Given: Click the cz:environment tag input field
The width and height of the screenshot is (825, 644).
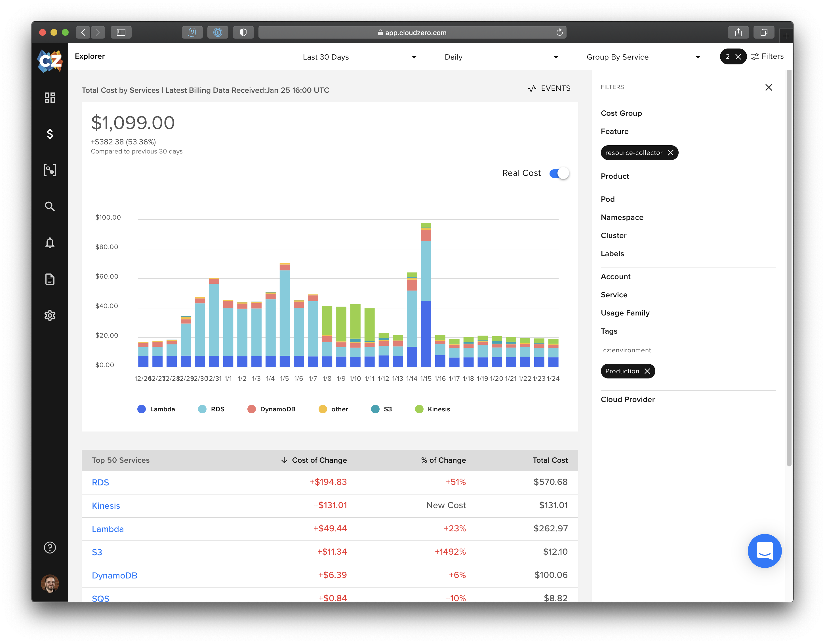Looking at the screenshot, I should coord(687,350).
